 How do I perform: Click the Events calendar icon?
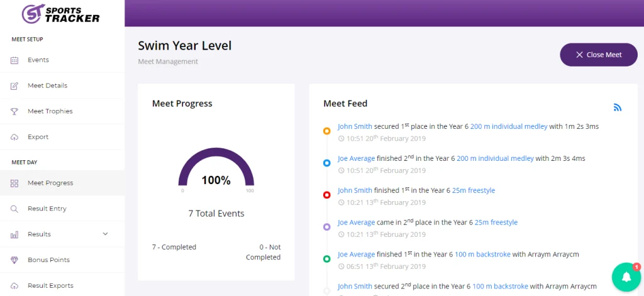pyautogui.click(x=14, y=60)
